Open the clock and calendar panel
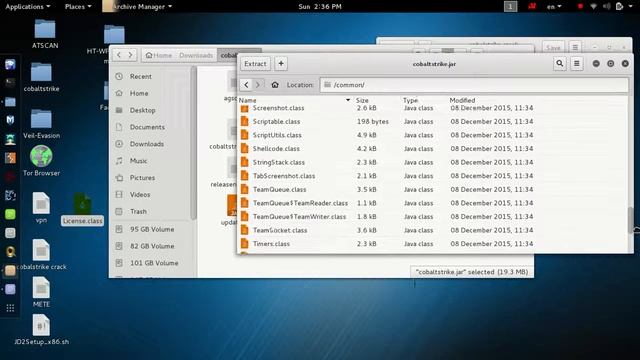Image resolution: width=640 pixels, height=360 pixels. 320,7
